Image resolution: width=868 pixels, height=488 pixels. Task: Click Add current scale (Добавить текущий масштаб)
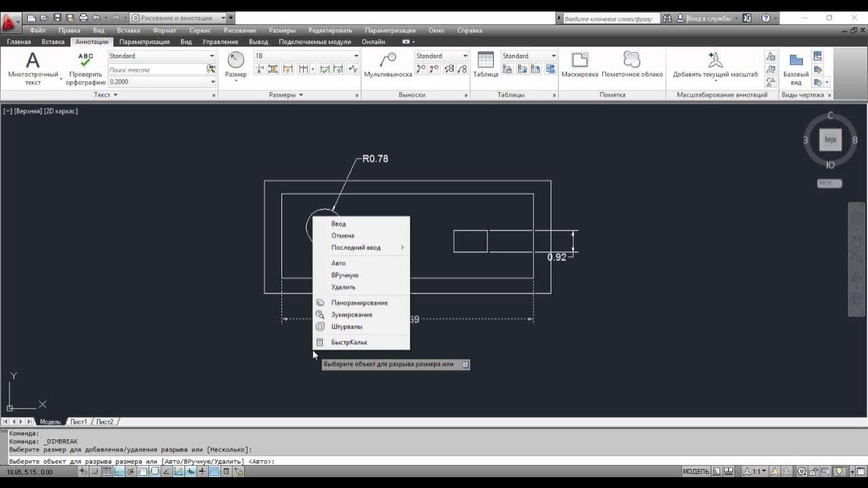715,65
